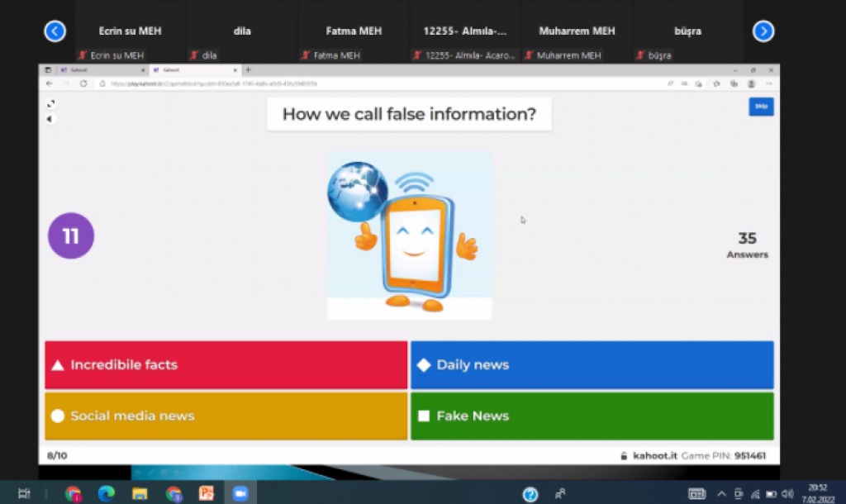Open PowerPoint from the taskbar
Screen dimensions: 846x504
[x=207, y=493]
